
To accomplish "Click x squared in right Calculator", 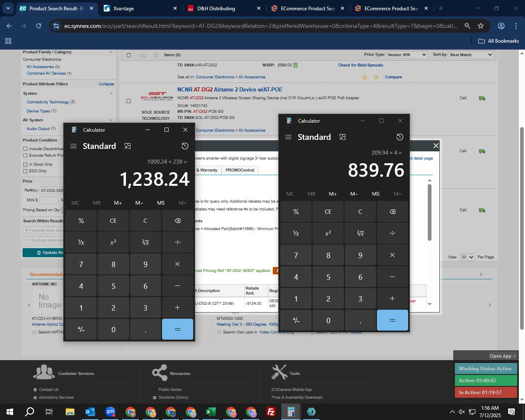I will pos(328,233).
